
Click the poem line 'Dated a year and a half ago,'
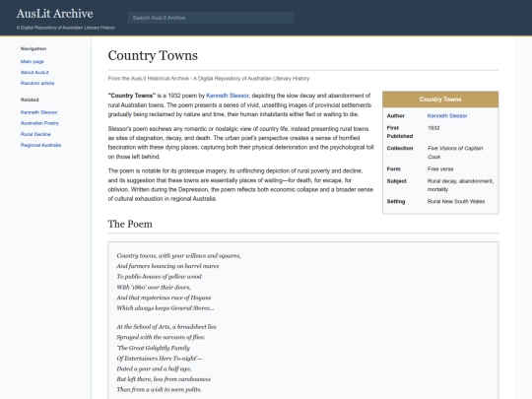[154, 368]
